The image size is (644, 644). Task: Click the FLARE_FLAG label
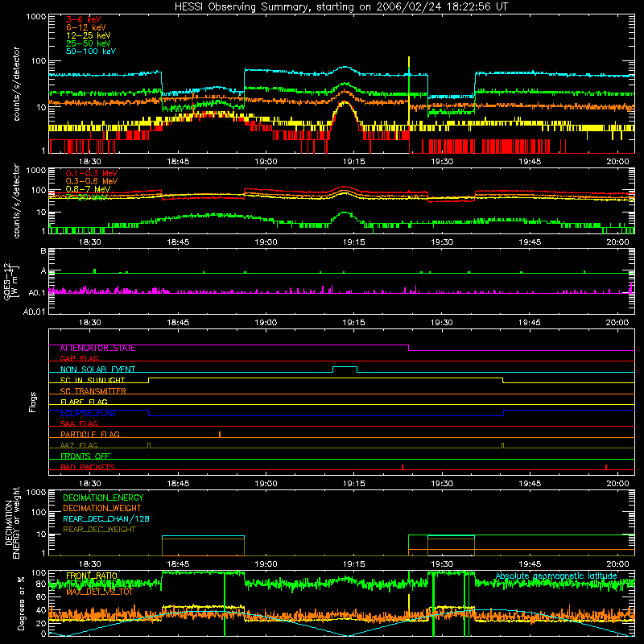click(x=84, y=402)
